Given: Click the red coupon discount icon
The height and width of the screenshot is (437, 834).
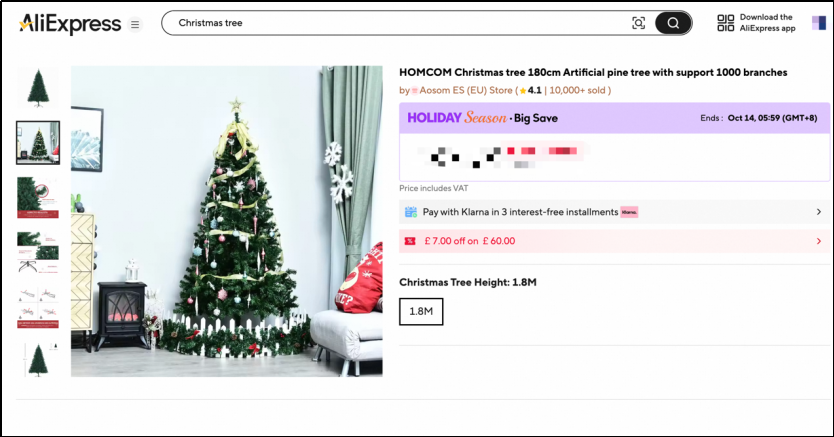Looking at the screenshot, I should 410,241.
